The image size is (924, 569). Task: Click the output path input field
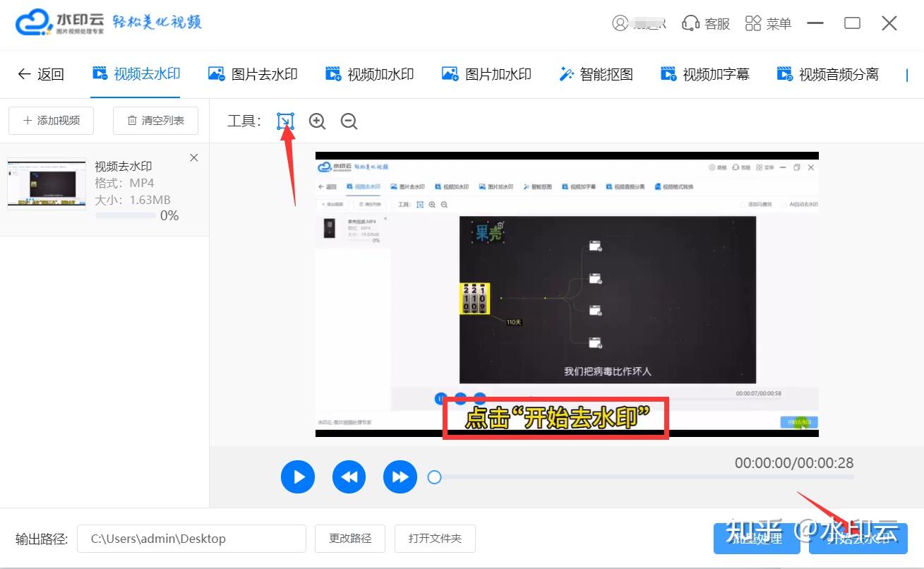[x=191, y=538]
